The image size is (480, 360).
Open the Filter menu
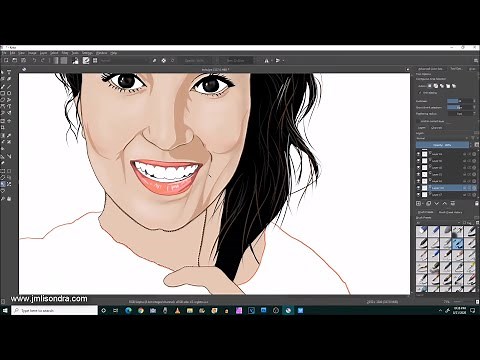(x=65, y=53)
